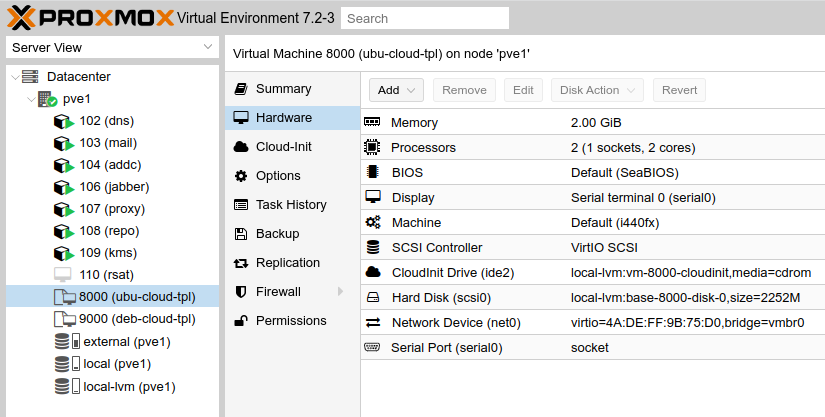Click the local-lvm:base-8000-disk-0 hard disk value
The width and height of the screenshot is (825, 417).
[685, 298]
